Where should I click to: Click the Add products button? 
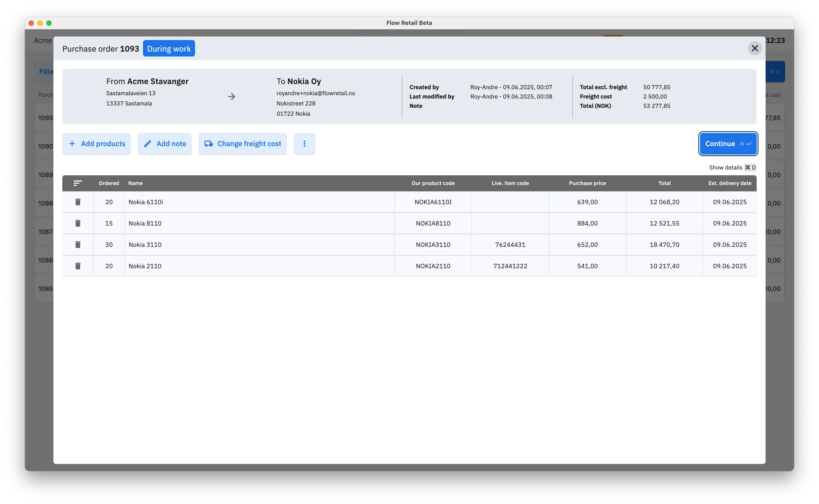point(97,144)
